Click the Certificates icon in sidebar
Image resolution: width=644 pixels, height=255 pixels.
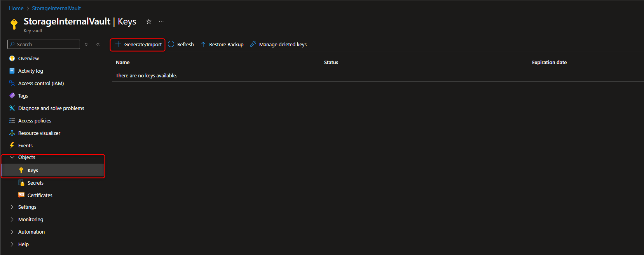pos(21,195)
